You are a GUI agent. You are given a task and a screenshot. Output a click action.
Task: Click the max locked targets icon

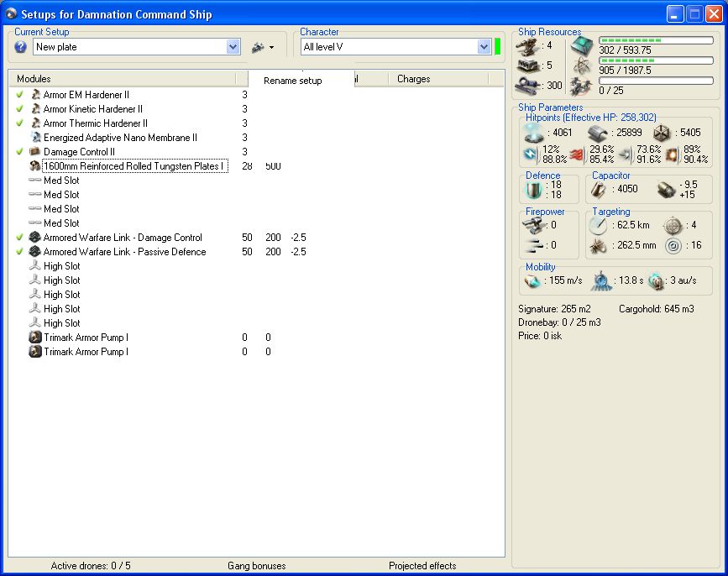tap(673, 226)
